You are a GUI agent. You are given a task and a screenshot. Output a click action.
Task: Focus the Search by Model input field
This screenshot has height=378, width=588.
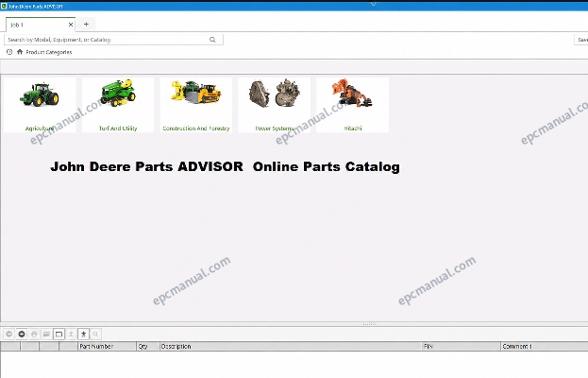click(x=107, y=40)
